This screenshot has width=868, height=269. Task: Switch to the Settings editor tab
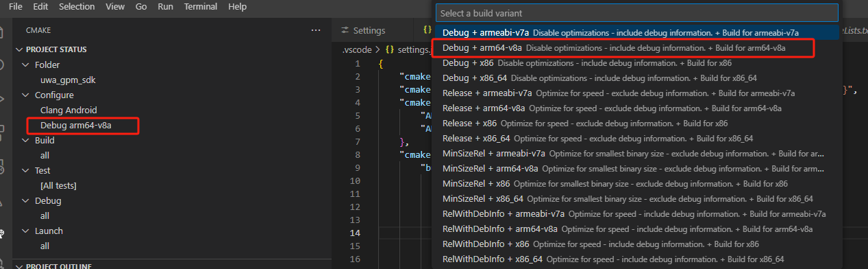pyautogui.click(x=369, y=30)
